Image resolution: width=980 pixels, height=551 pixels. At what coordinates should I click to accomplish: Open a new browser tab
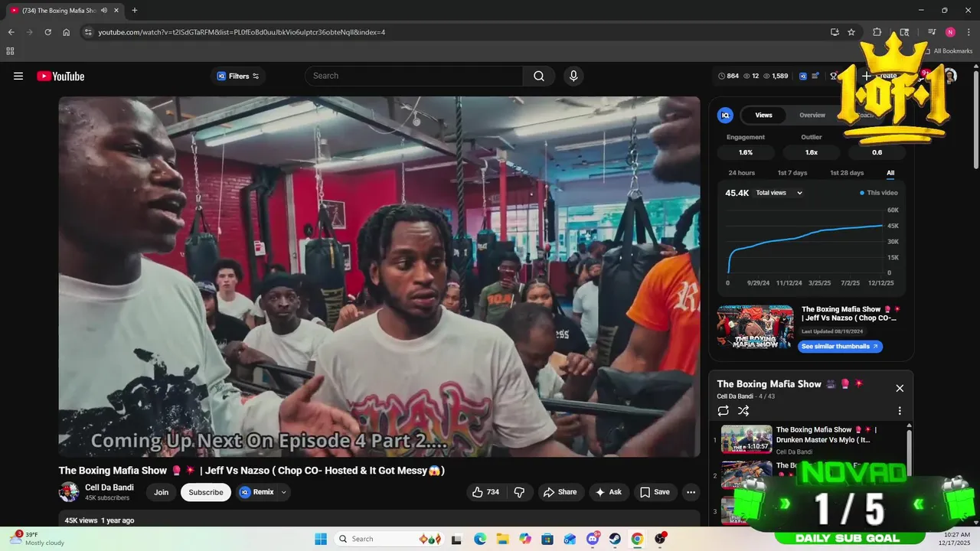tap(135, 10)
